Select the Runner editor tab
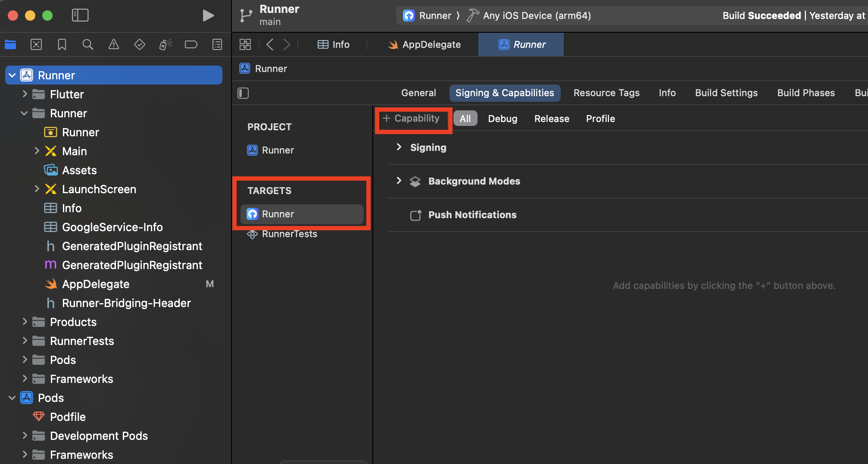 [x=521, y=44]
